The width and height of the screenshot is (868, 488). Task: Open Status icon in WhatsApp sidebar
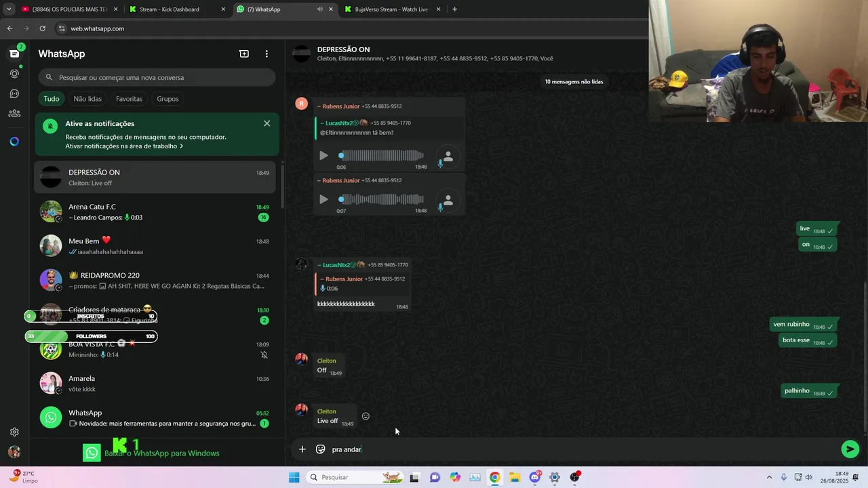(14, 73)
